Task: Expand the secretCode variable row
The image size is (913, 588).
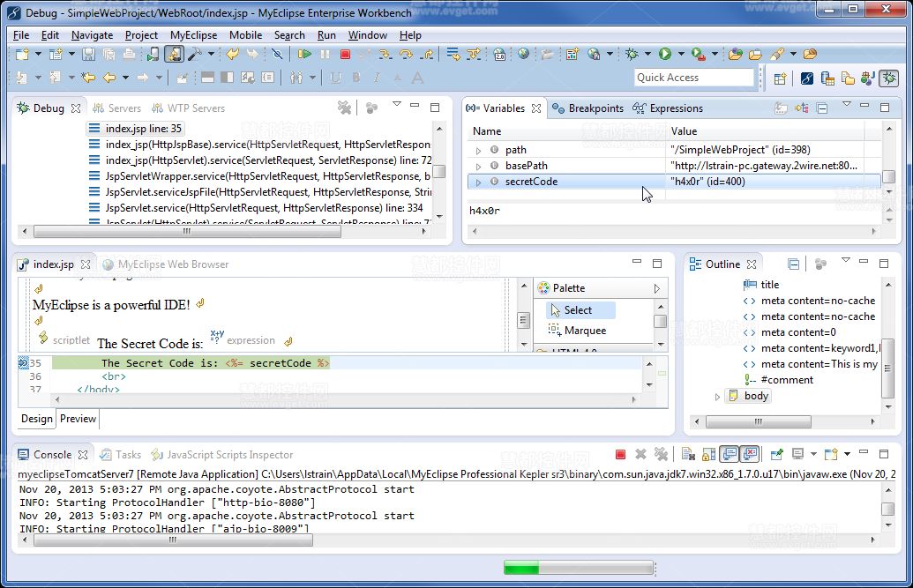Action: tap(479, 182)
